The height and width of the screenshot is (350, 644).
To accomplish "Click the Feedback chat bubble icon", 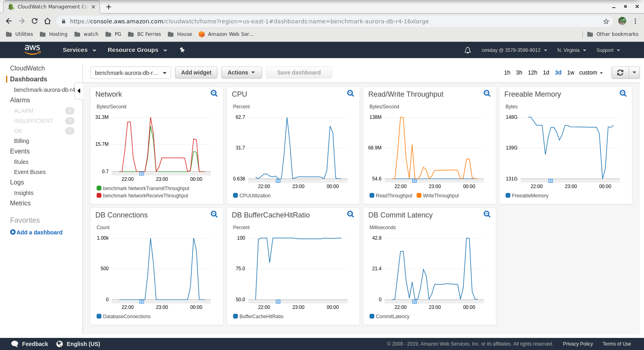I will tap(15, 344).
